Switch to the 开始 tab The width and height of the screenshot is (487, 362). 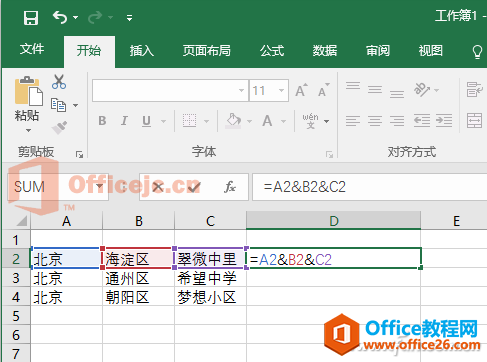click(x=89, y=51)
